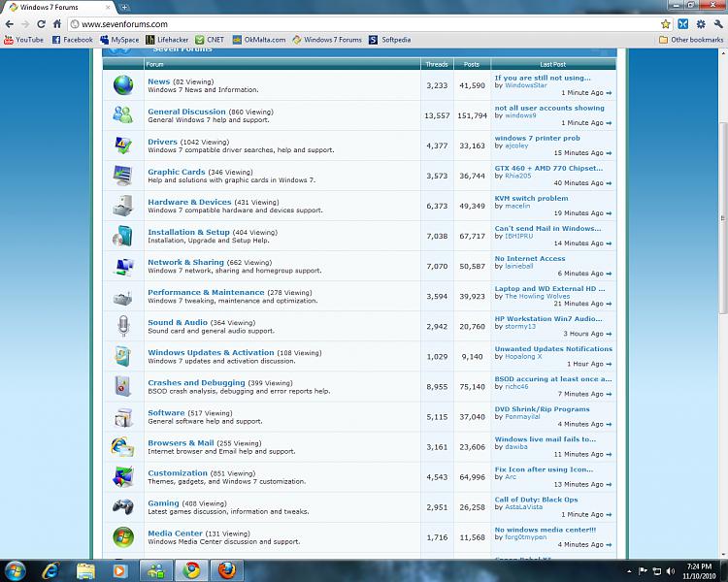Click the volume speaker tray icon
Viewport: 728px width, 582px height.
[x=670, y=571]
